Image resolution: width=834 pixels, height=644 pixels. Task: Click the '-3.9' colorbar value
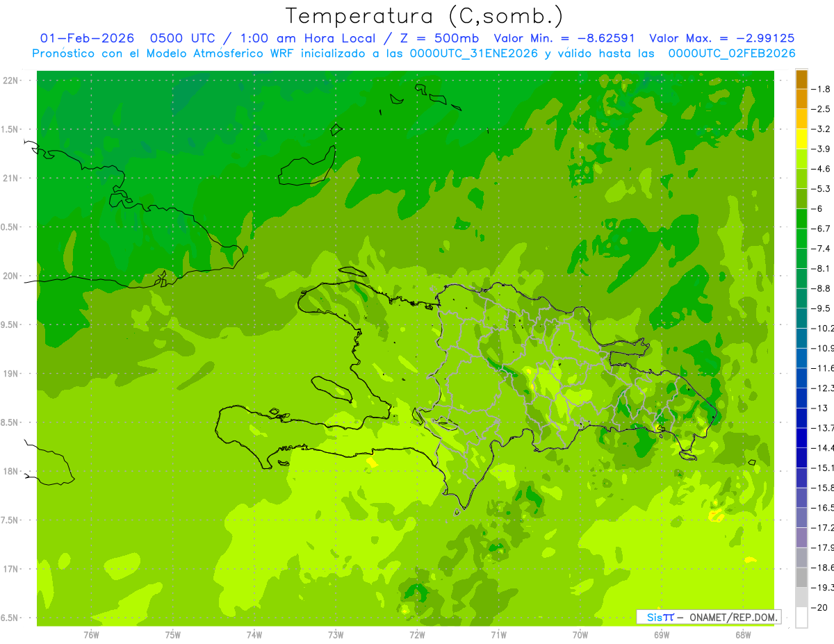point(821,149)
